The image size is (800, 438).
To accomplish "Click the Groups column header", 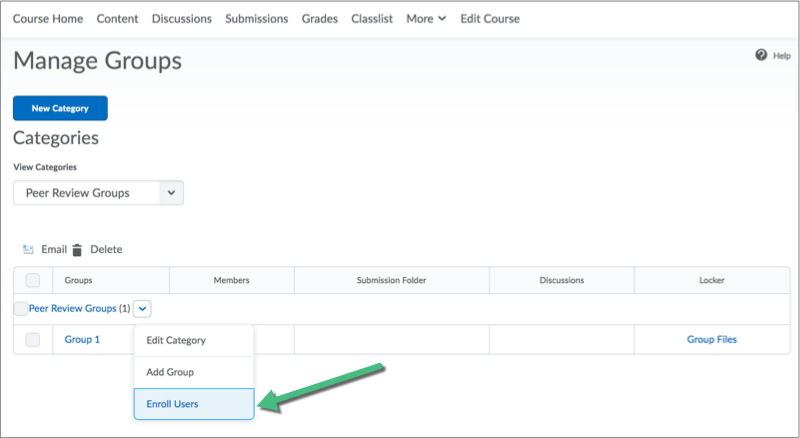I will [79, 280].
